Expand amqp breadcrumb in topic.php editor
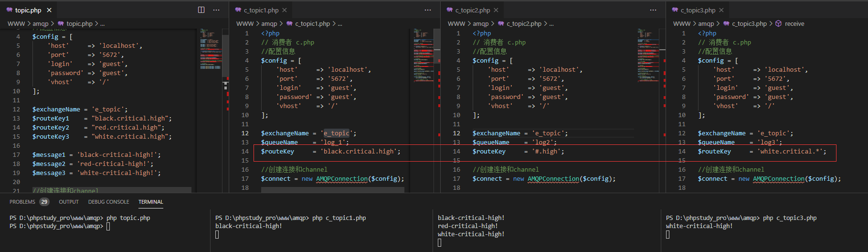Viewport: 868px width, 252px height. pos(41,23)
